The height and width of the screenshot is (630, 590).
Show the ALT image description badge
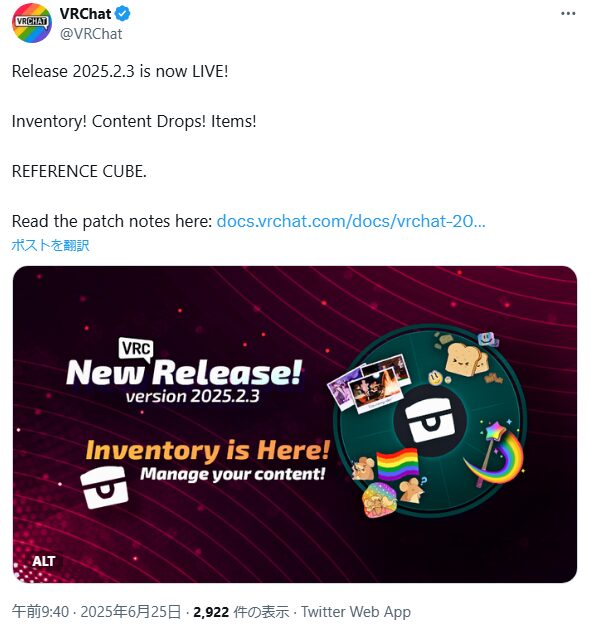(x=44, y=561)
